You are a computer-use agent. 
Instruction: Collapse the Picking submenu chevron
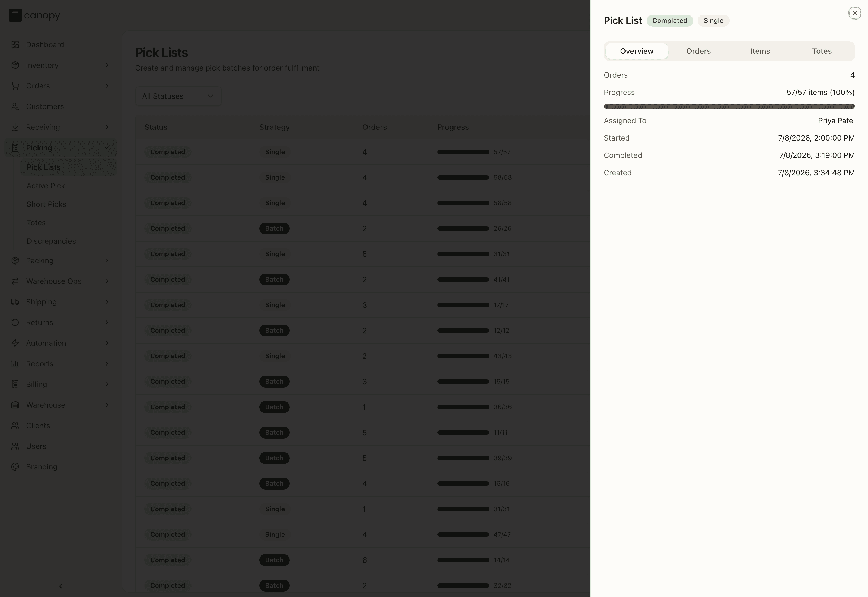pos(107,147)
